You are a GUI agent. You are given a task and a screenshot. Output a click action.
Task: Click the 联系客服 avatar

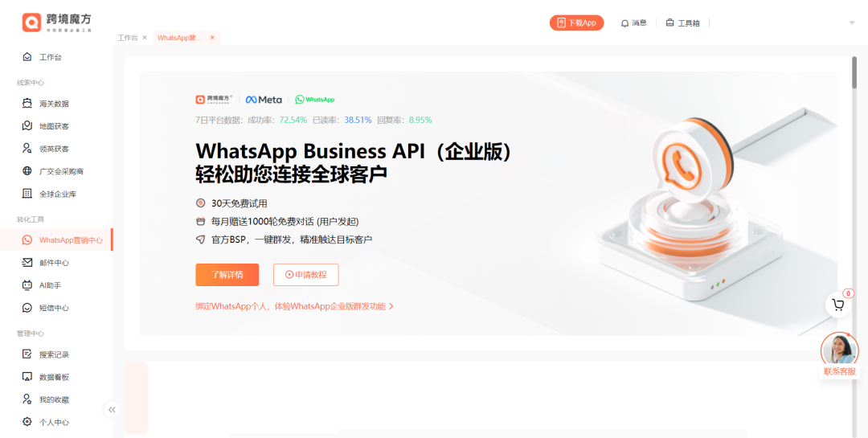[x=839, y=350]
